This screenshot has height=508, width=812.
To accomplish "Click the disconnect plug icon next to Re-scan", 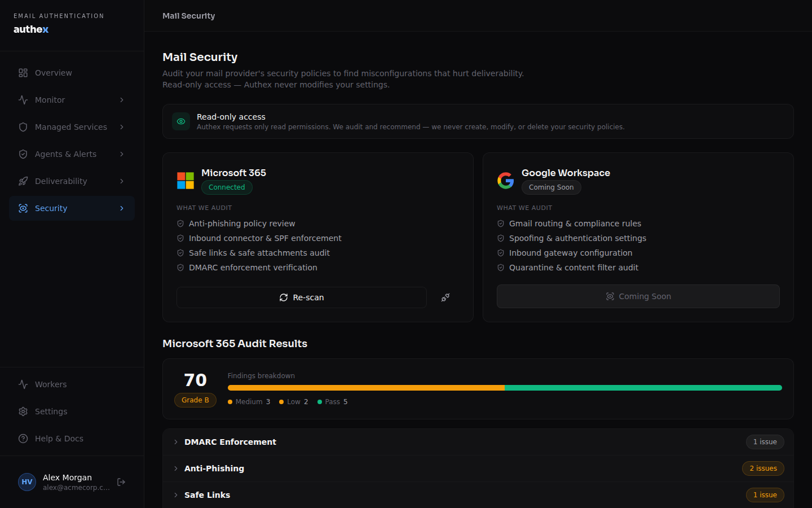I will click(445, 297).
